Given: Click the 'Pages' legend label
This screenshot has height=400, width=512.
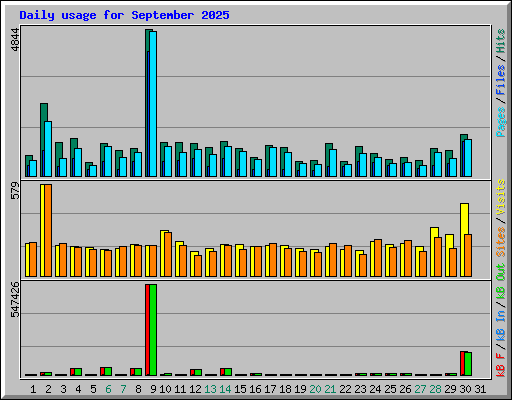Looking at the screenshot, I should click(501, 122).
